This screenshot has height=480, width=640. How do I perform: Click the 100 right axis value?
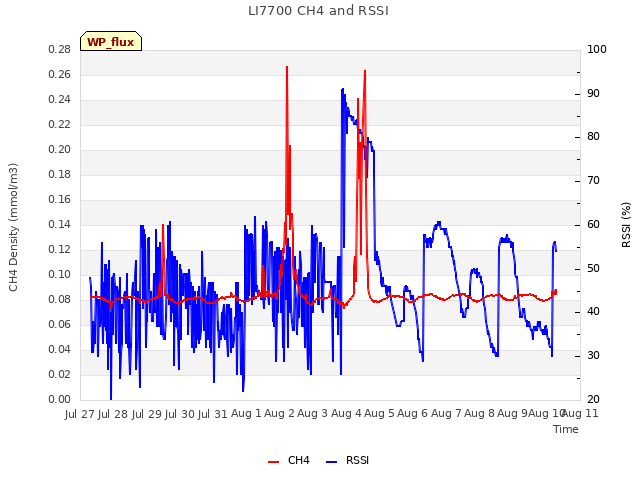(597, 50)
